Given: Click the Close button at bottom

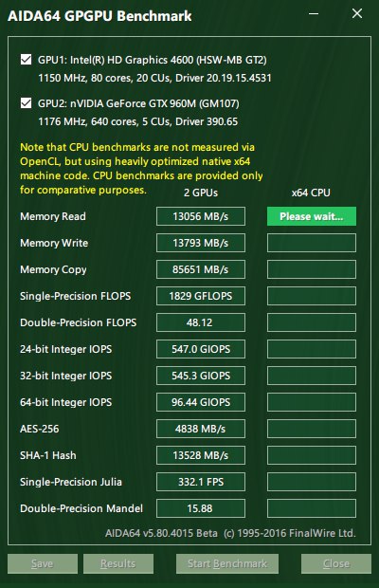Looking at the screenshot, I should click(336, 563).
